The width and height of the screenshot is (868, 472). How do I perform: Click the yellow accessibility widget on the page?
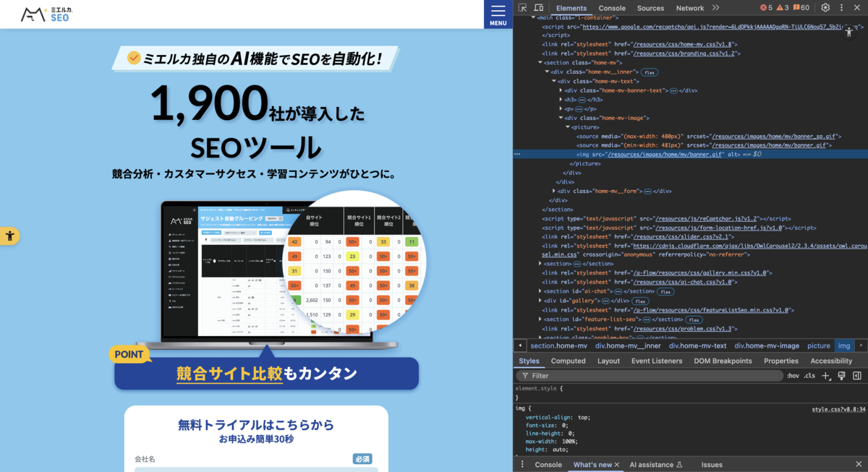pyautogui.click(x=10, y=235)
